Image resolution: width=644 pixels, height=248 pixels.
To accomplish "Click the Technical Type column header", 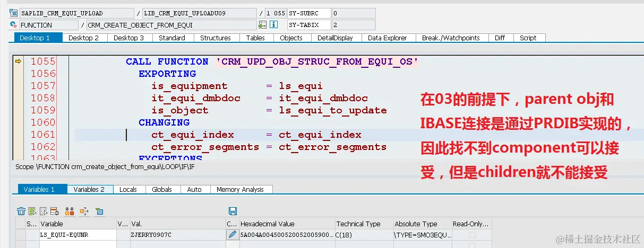I will (x=364, y=224).
